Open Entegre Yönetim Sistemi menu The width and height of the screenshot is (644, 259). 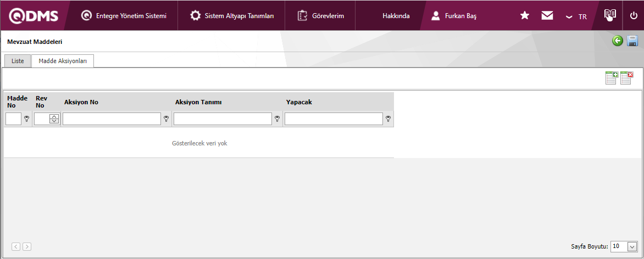click(124, 16)
